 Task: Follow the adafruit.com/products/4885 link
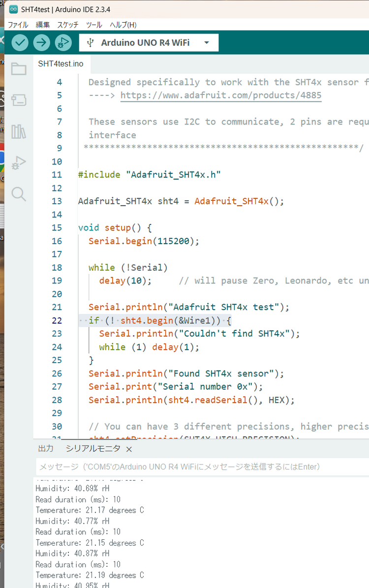tap(221, 95)
